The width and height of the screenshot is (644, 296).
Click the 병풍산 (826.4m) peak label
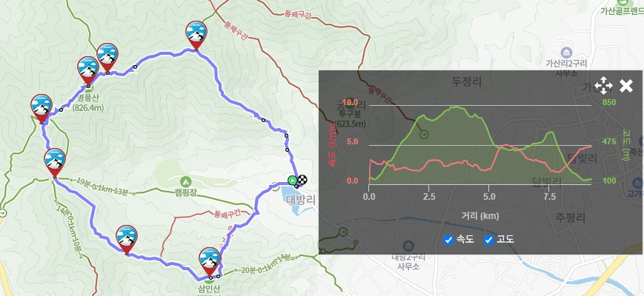[x=88, y=103]
